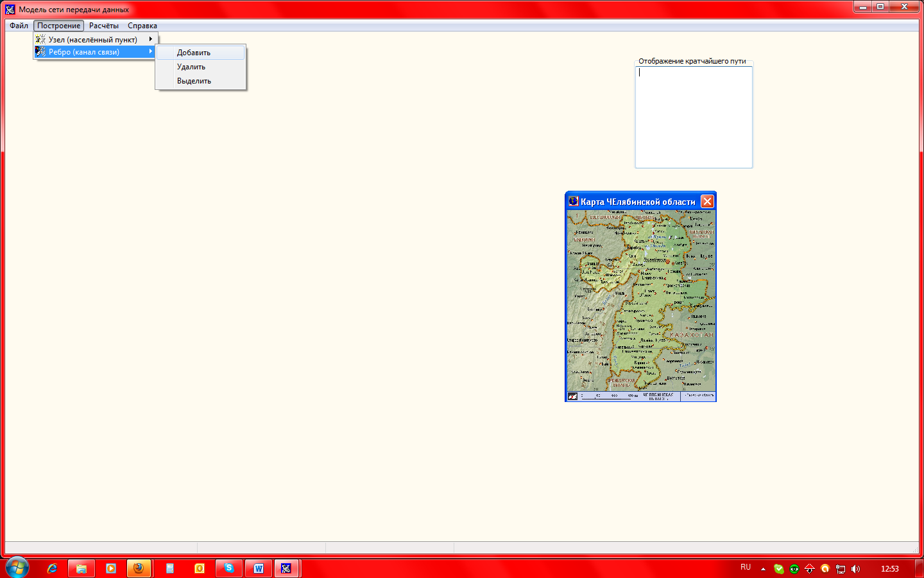This screenshot has width=924, height=578.
Task: Switch to Firefox on the taskbar
Action: (139, 568)
